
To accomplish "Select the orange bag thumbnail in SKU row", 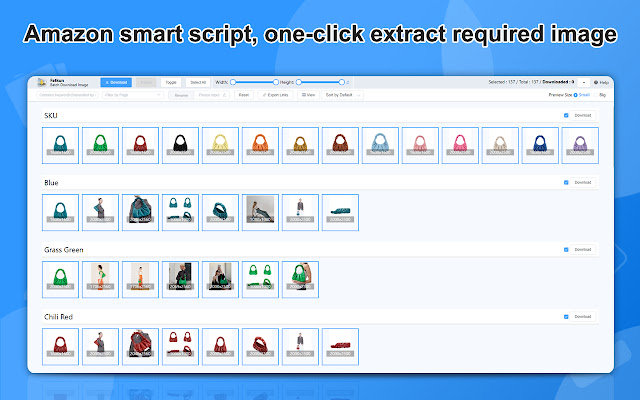I will (x=260, y=145).
